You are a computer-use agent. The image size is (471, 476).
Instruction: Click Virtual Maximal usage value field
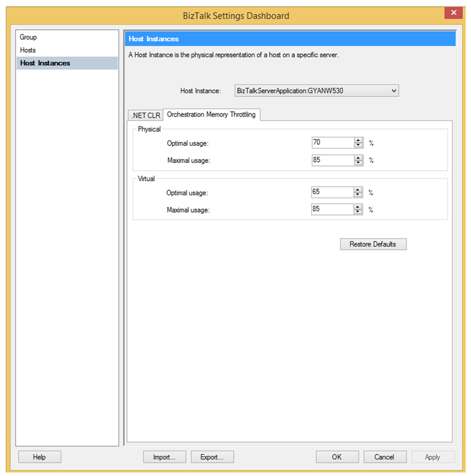[x=332, y=209]
